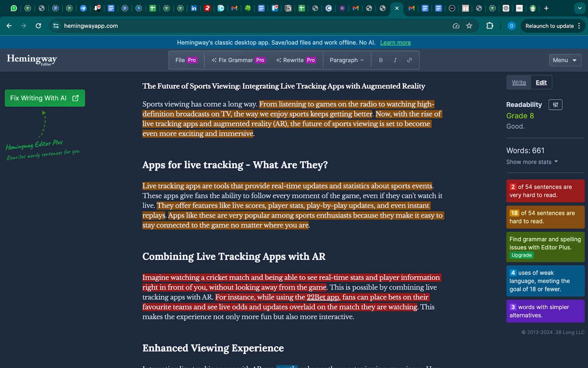Select the blue weak language card

pos(545,281)
